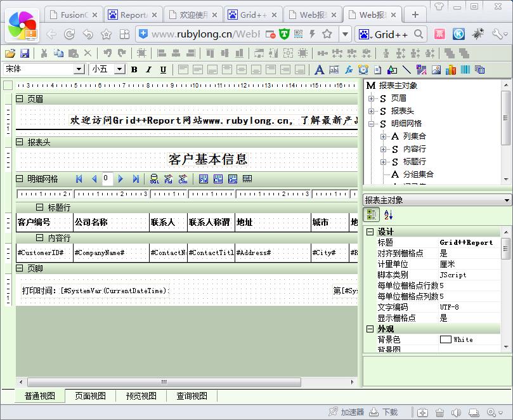Image resolution: width=513 pixels, height=420 pixels.
Task: Switch to the 页面视图 tab
Action: (x=90, y=396)
